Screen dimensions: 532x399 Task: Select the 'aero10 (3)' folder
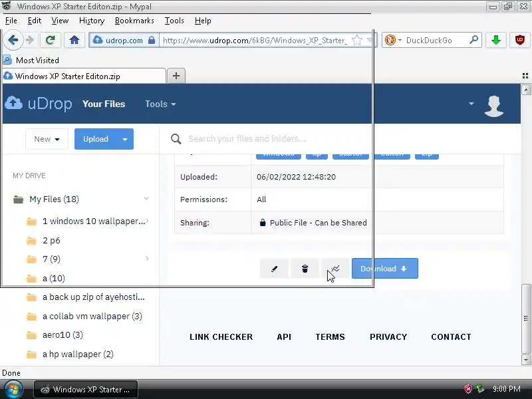click(63, 335)
